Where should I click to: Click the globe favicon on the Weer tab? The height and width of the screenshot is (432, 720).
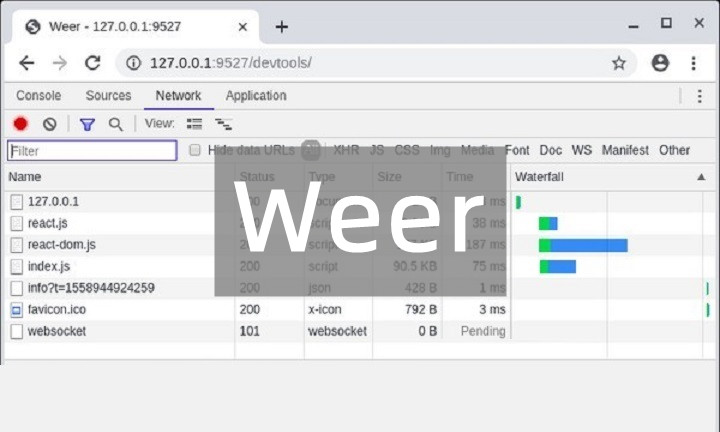pos(33,27)
